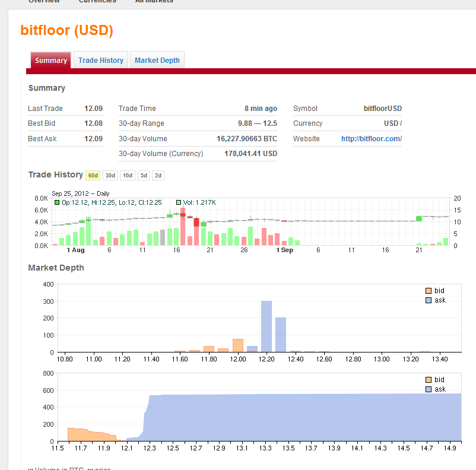Image resolution: width=476 pixels, height=470 pixels.
Task: Click the 8 min ago trade time
Action: click(x=261, y=109)
